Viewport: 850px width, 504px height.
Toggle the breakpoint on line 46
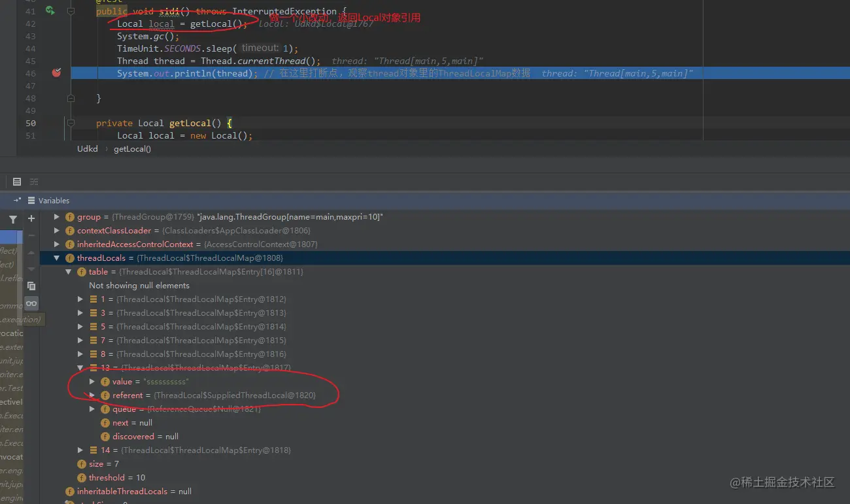click(56, 73)
